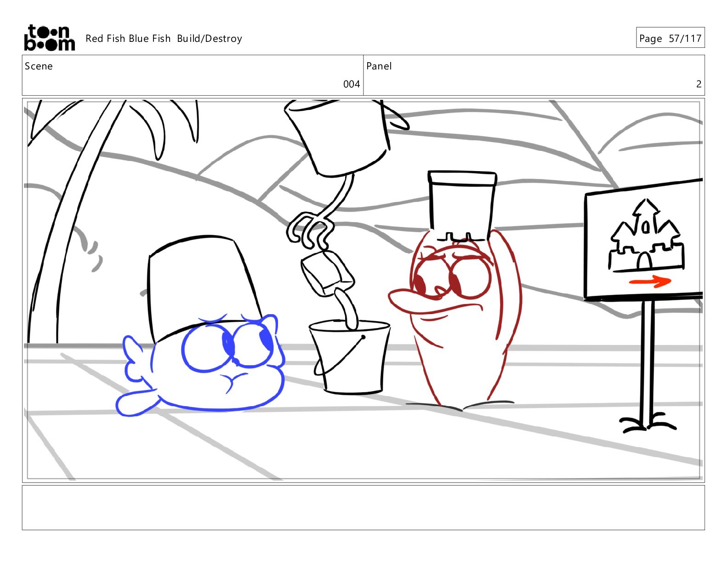Click the 'Scene' label
This screenshot has width=728, height=563.
pos(39,66)
